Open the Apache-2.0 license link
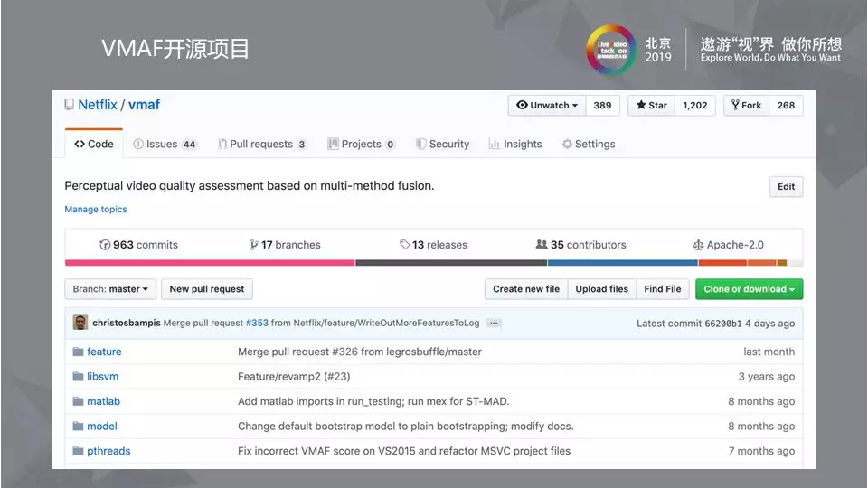868x488 pixels. pyautogui.click(x=729, y=245)
